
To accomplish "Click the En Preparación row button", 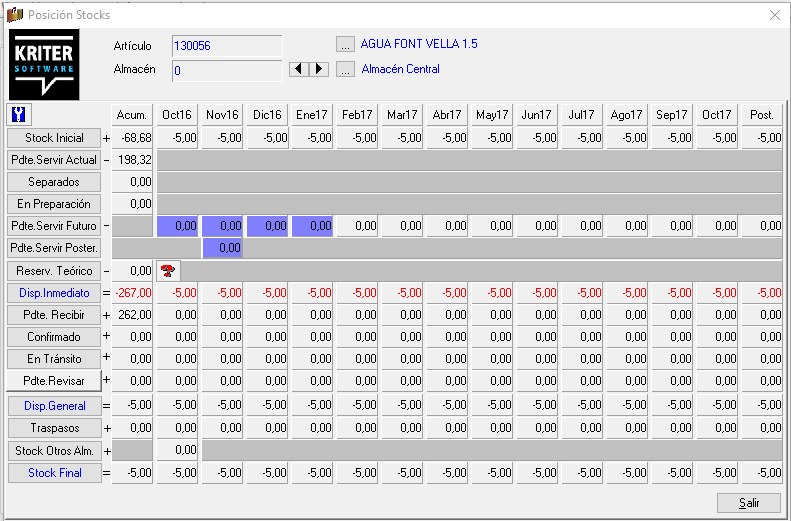I will pyautogui.click(x=54, y=204).
